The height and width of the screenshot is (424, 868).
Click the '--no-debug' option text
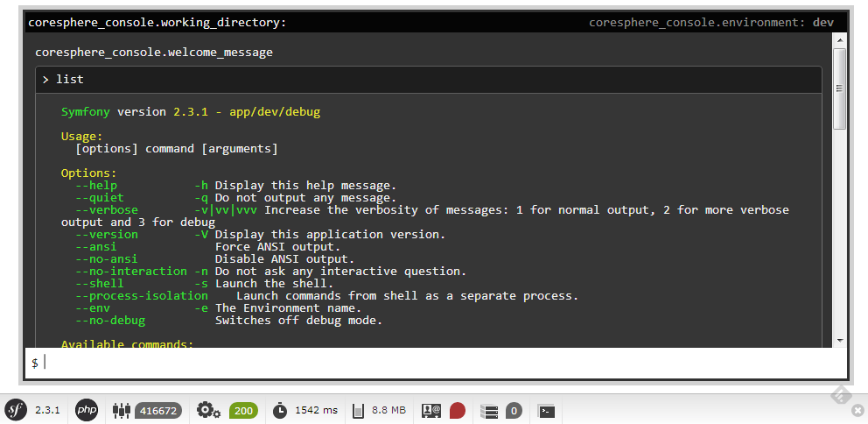(x=110, y=320)
